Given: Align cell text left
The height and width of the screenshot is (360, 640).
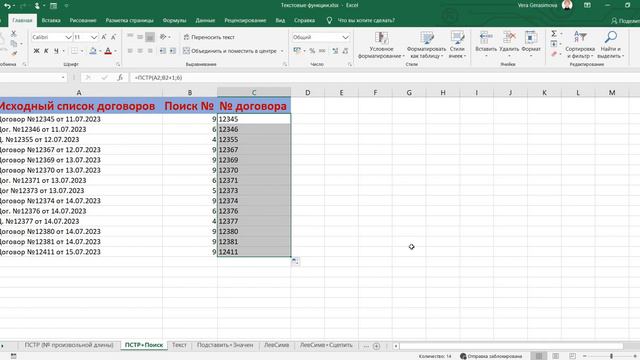Looking at the screenshot, I should coord(130,51).
